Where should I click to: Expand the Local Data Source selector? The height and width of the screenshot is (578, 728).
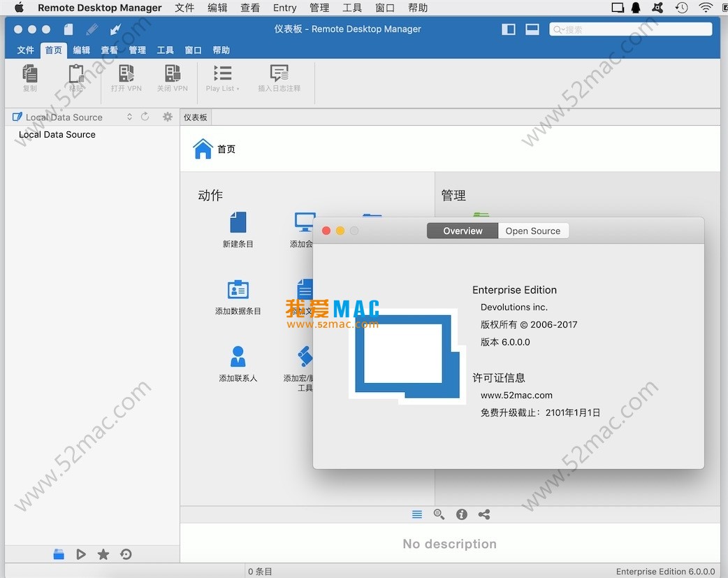click(x=129, y=117)
